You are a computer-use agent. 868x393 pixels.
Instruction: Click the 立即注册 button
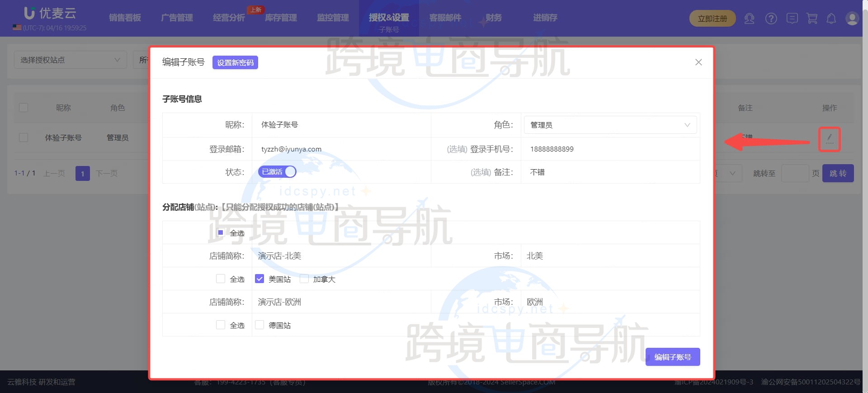point(712,19)
